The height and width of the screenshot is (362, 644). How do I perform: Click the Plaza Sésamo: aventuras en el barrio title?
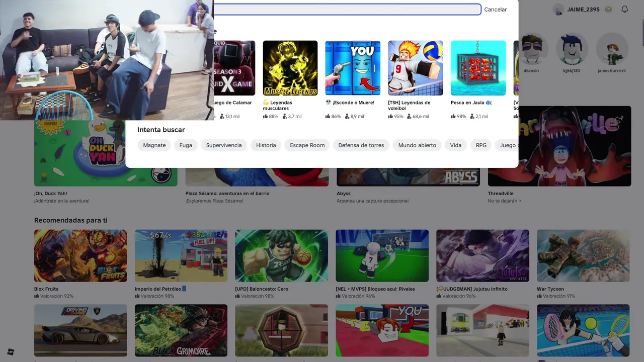pyautogui.click(x=227, y=194)
